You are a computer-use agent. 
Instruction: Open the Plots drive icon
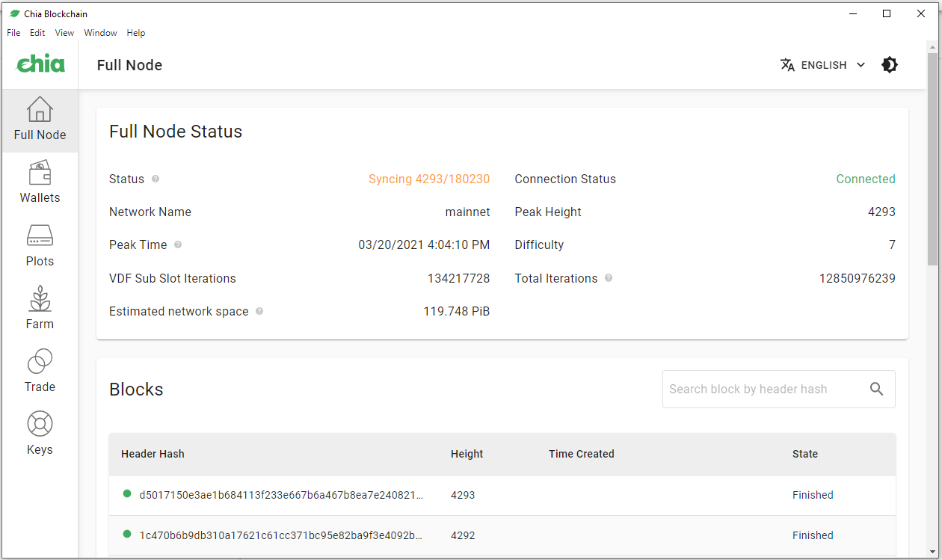[x=40, y=236]
